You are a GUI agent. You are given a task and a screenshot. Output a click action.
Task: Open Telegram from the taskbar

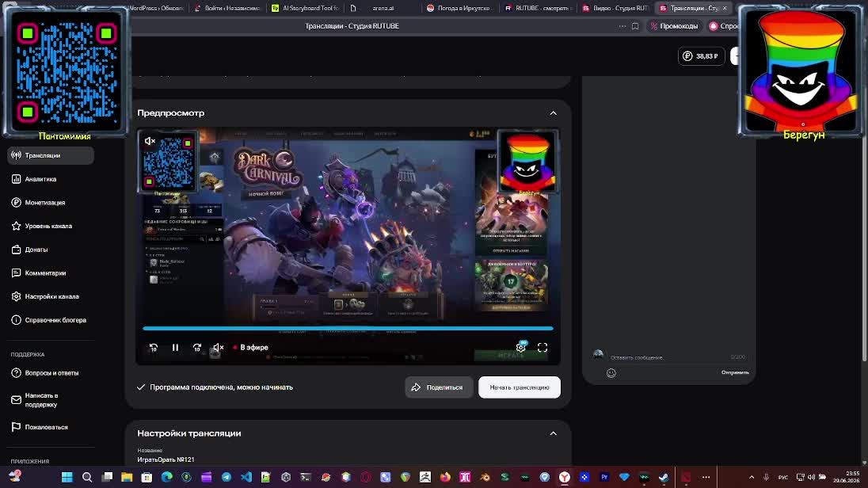227,477
